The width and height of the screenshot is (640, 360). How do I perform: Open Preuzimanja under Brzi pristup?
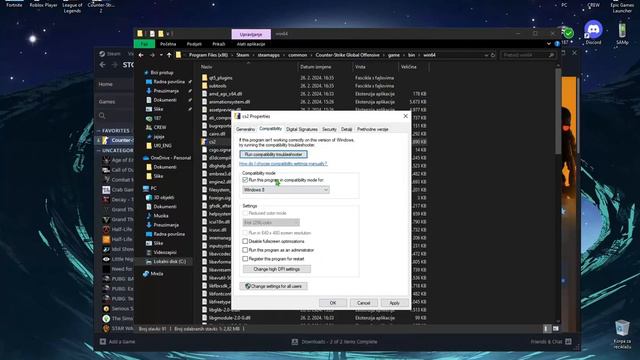(166, 91)
